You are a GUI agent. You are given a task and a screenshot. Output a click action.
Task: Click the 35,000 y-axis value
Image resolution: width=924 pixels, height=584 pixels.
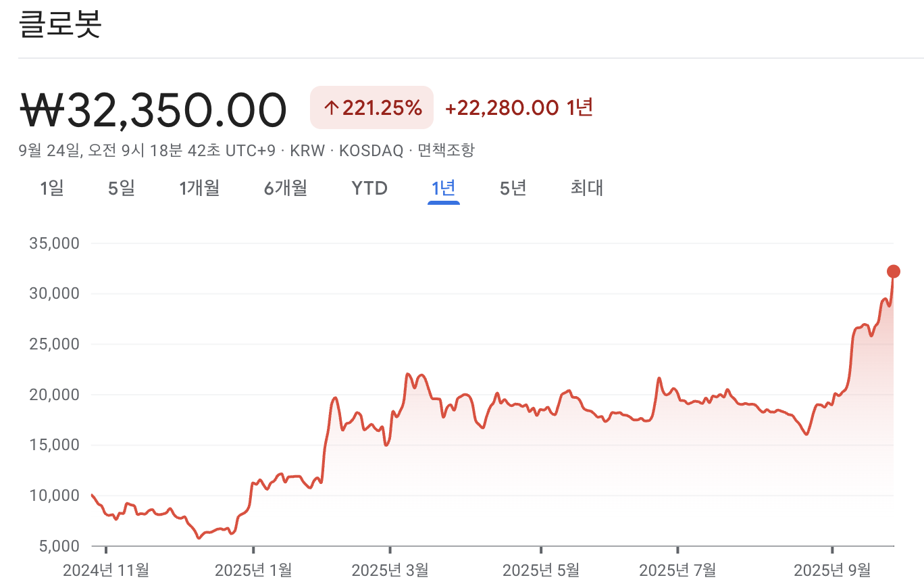click(55, 243)
